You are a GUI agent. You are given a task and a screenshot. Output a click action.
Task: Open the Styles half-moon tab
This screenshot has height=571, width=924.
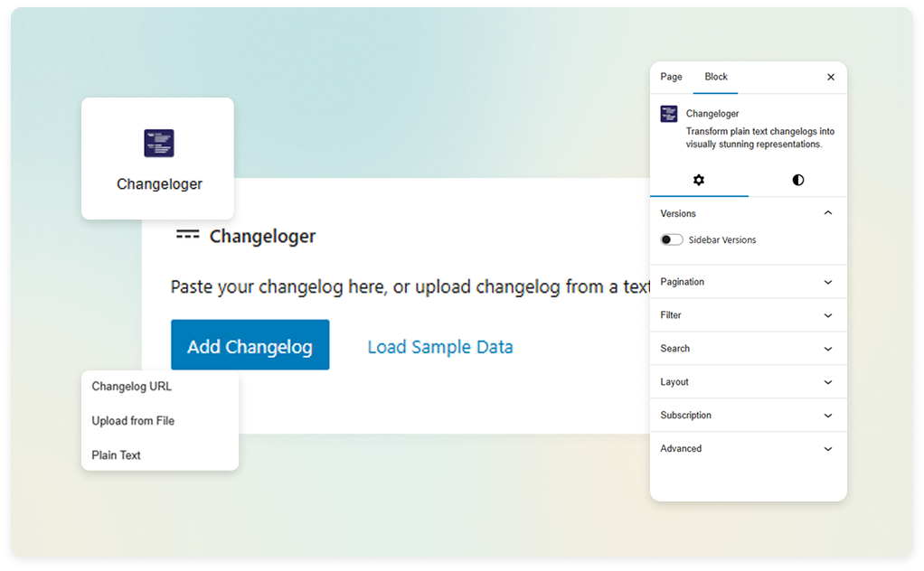pos(797,180)
